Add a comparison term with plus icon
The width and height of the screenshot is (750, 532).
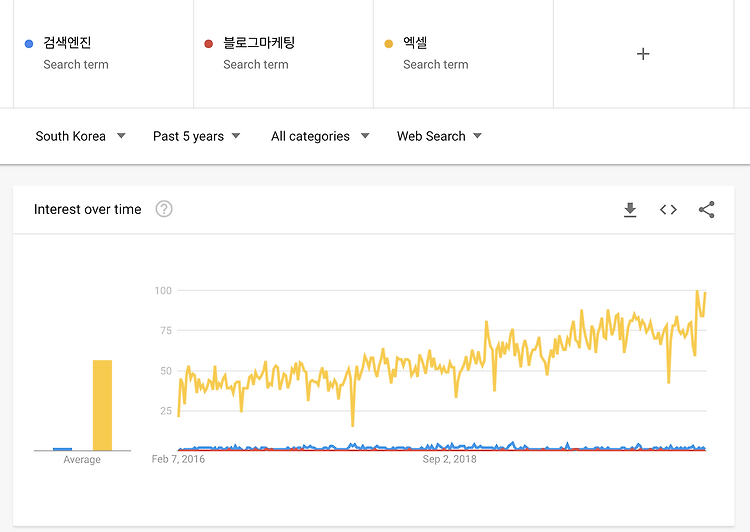tap(643, 54)
